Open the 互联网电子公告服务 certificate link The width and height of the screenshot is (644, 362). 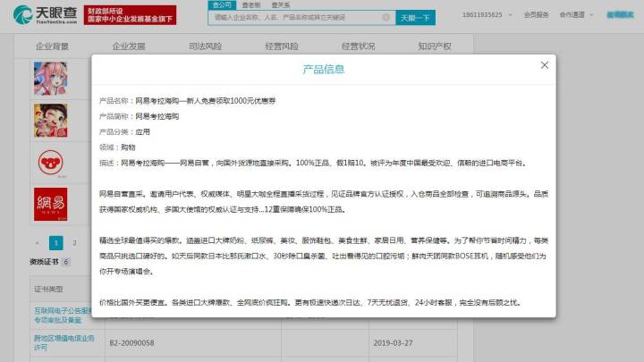(63, 316)
